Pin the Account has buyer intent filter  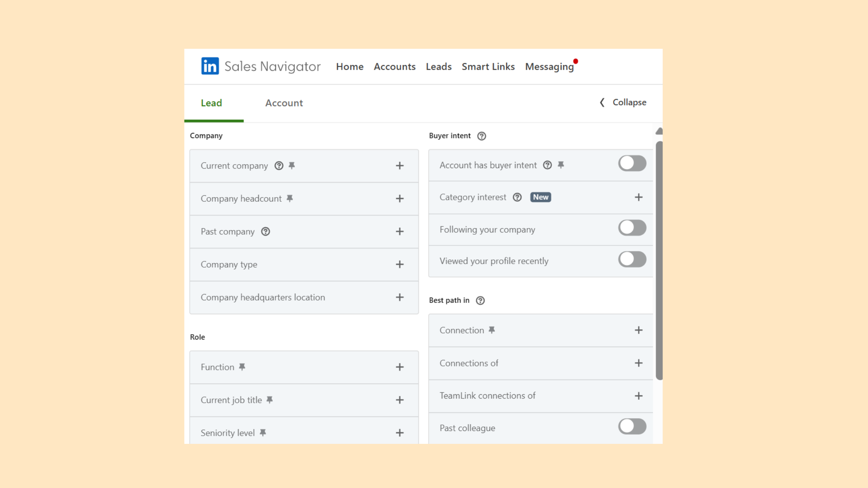[x=561, y=165]
